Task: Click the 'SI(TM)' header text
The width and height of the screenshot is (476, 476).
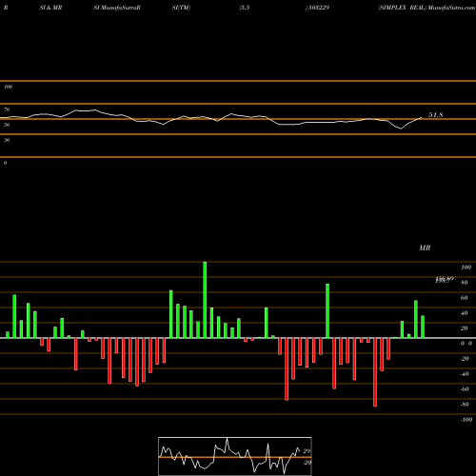Action: click(181, 8)
